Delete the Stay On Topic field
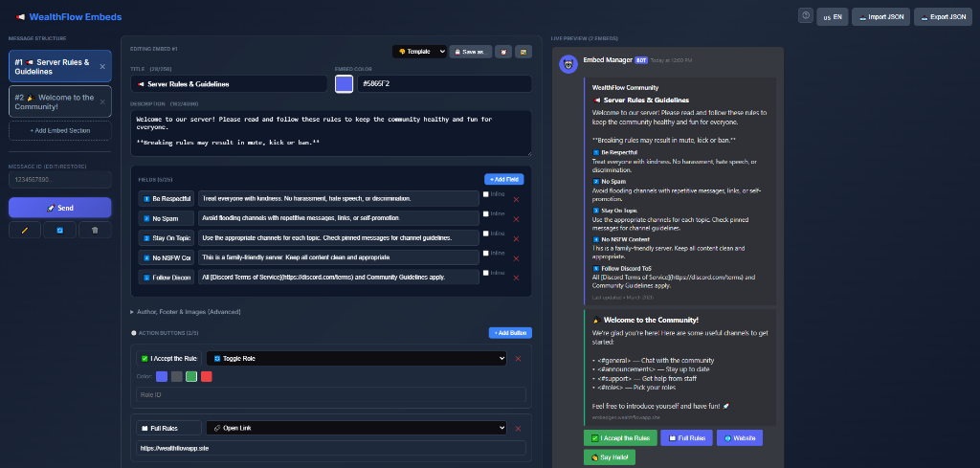The width and height of the screenshot is (980, 468). [516, 238]
